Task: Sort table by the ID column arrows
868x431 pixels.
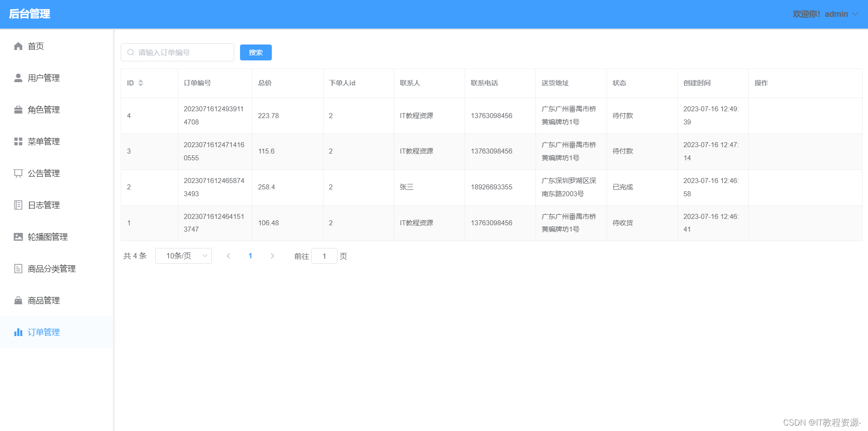Action: pos(141,83)
